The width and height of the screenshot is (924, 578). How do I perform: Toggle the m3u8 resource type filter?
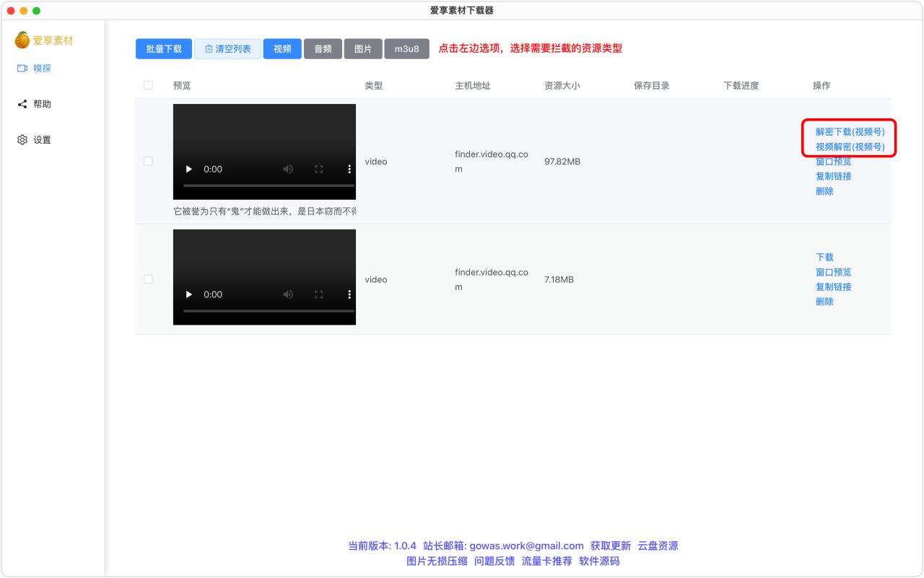pos(406,49)
